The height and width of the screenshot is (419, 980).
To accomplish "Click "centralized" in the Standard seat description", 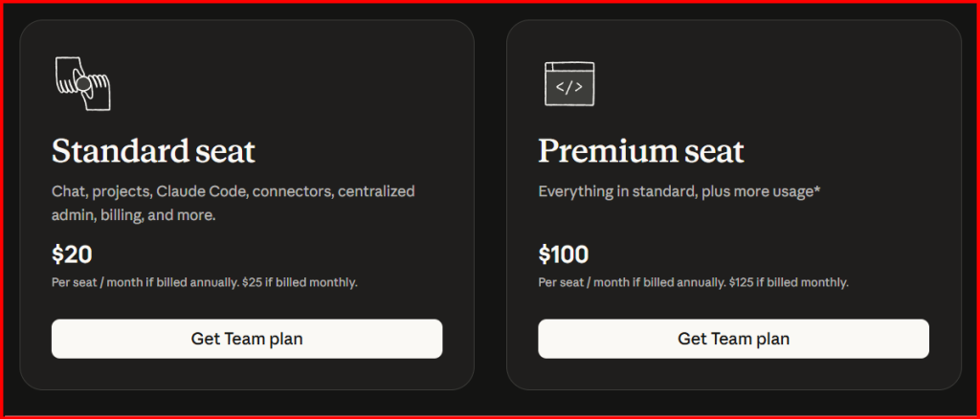I will (x=376, y=191).
